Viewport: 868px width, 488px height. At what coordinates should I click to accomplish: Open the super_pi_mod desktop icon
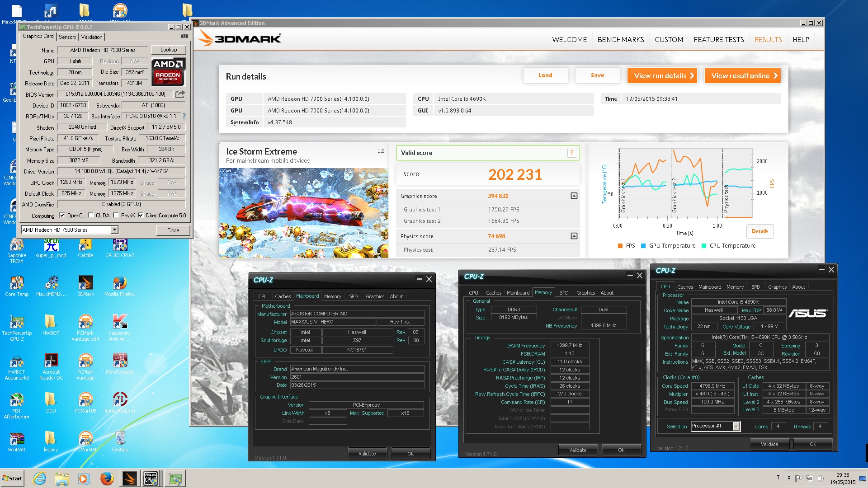tap(51, 249)
